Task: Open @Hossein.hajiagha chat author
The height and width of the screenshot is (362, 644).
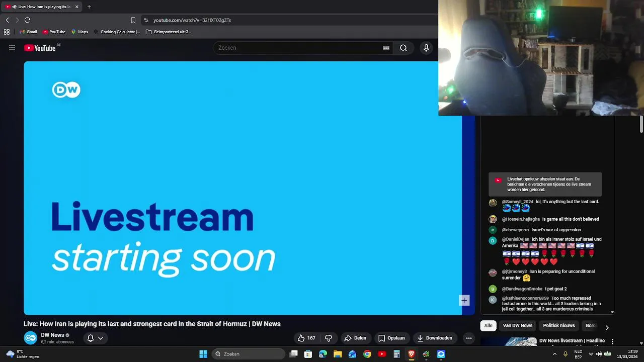Action: tap(521, 219)
